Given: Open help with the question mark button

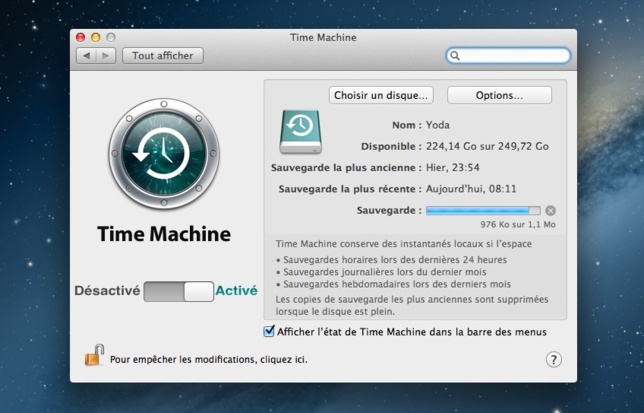Looking at the screenshot, I should [x=553, y=359].
